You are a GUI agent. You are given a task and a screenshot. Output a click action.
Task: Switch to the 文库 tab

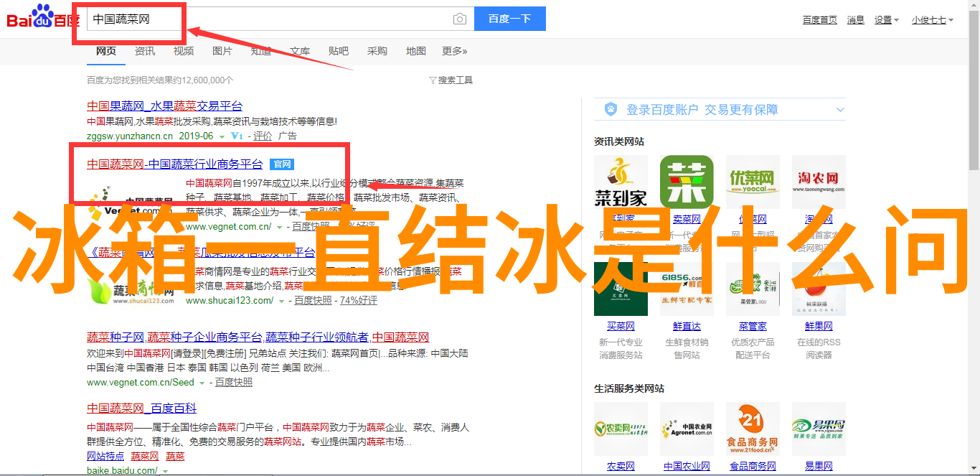click(x=300, y=51)
